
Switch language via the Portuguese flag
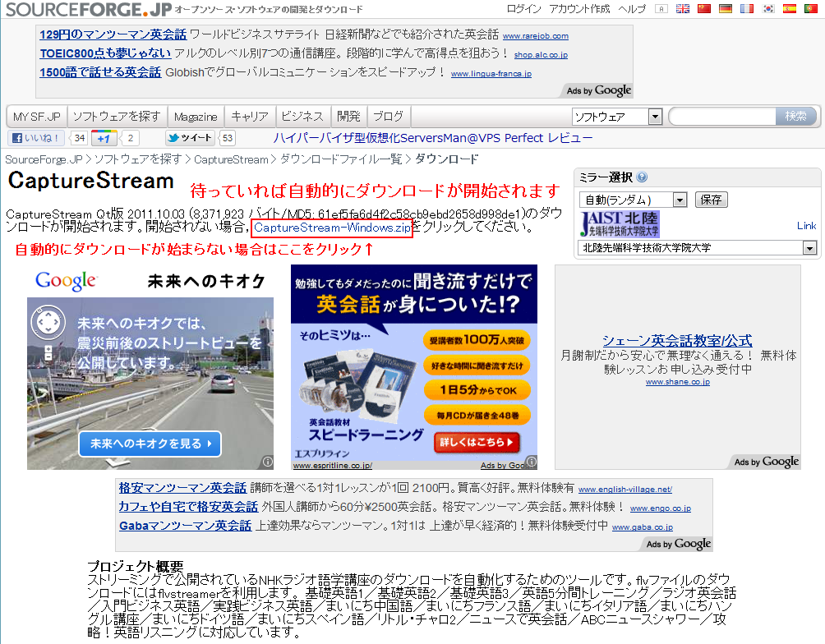pyautogui.click(x=811, y=8)
